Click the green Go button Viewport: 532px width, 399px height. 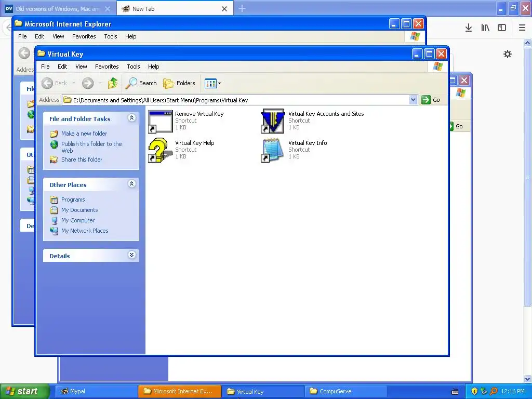[x=431, y=100]
